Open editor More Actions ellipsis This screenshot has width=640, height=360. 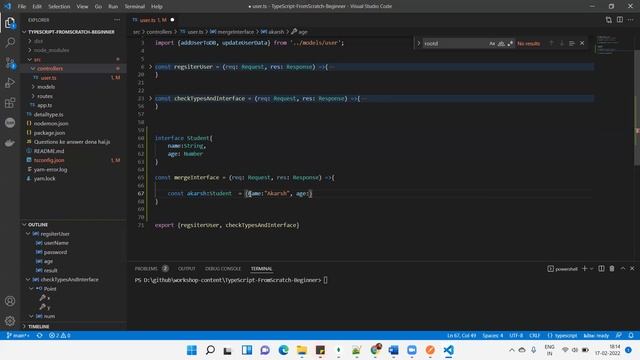coord(631,20)
